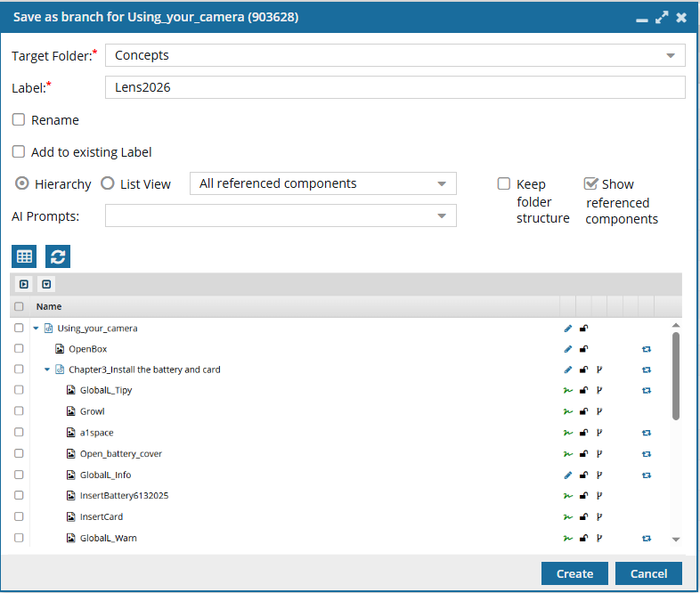This screenshot has height=593, width=700.
Task: Select the Hierarchy radio button
Action: (22, 183)
